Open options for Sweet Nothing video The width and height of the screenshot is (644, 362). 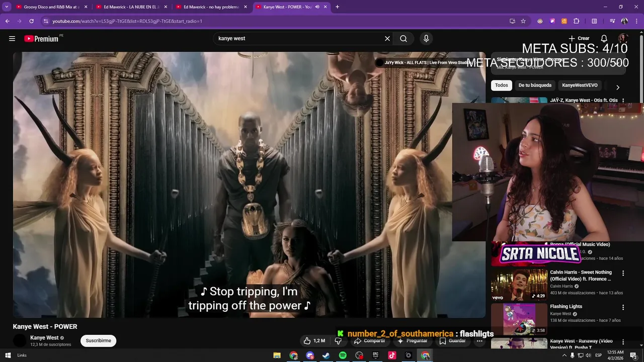point(623,274)
